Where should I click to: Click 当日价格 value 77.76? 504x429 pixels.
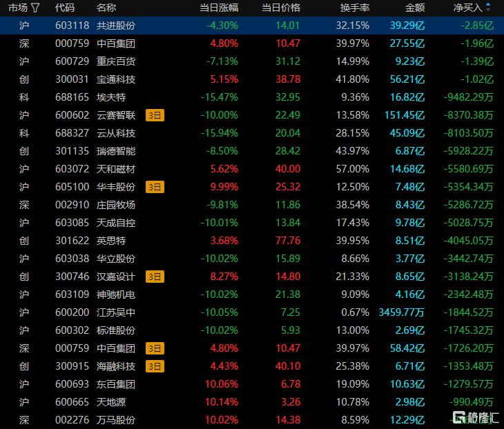click(x=288, y=241)
